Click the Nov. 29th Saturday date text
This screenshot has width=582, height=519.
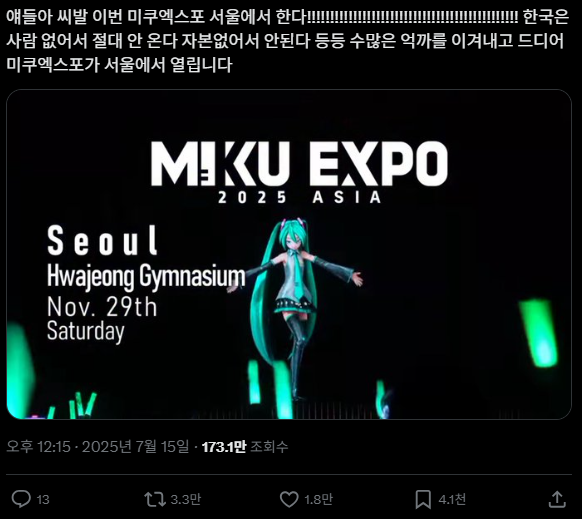[x=102, y=319]
